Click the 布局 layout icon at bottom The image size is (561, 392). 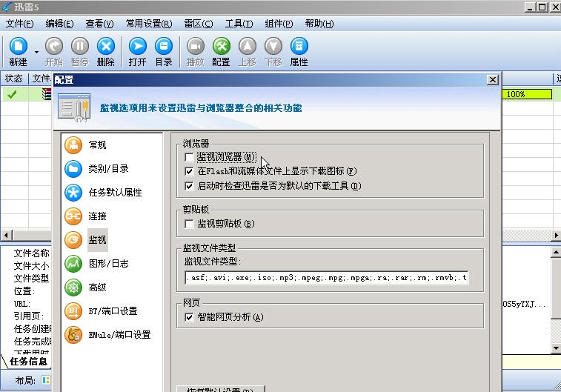pyautogui.click(x=46, y=380)
